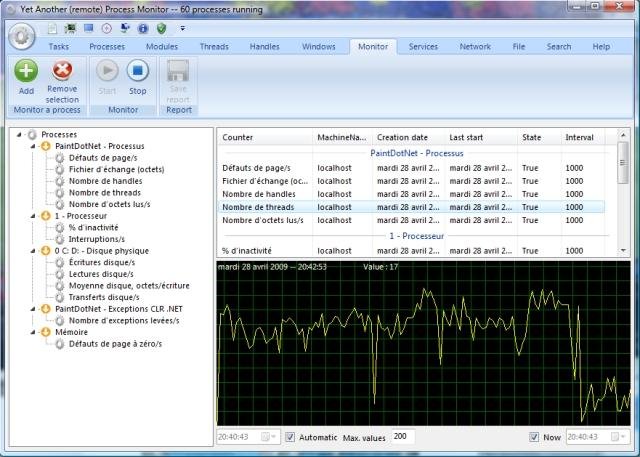The height and width of the screenshot is (457, 640).
Task: Click the 1 - Processeur group header in table
Action: tap(417, 236)
